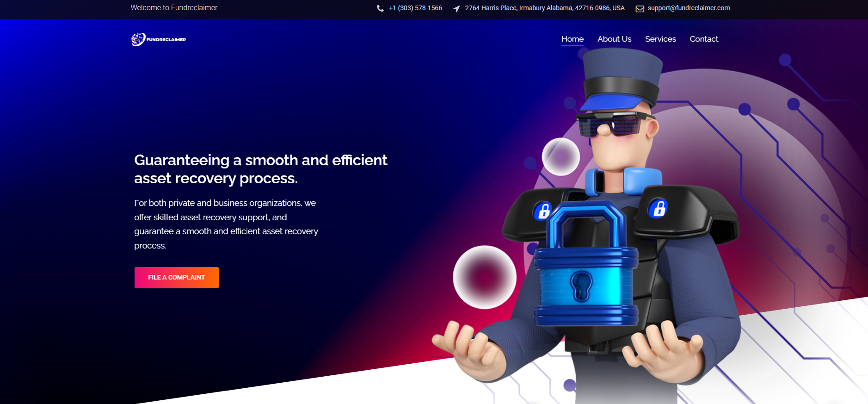Viewport: 868px width, 404px height.
Task: Click the phone handset icon
Action: tap(380, 8)
